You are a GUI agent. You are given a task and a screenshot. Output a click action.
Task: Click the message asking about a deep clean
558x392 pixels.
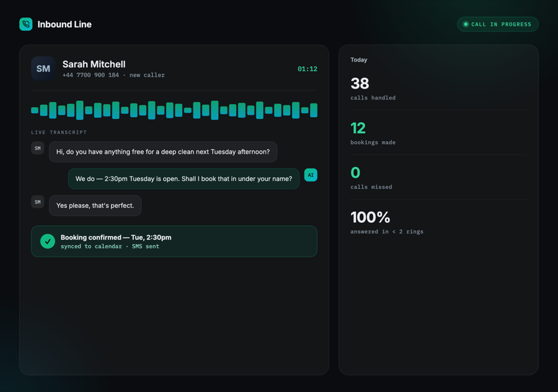pyautogui.click(x=163, y=152)
